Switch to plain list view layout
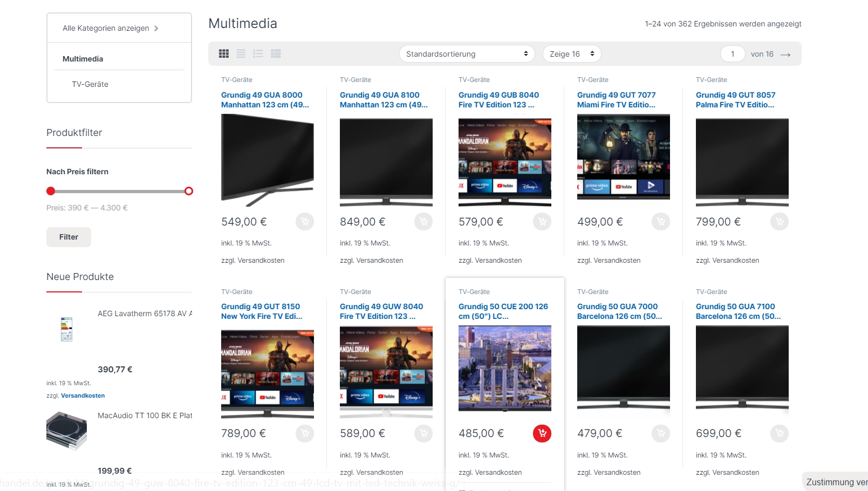Image resolution: width=868 pixels, height=491 pixels. [241, 53]
